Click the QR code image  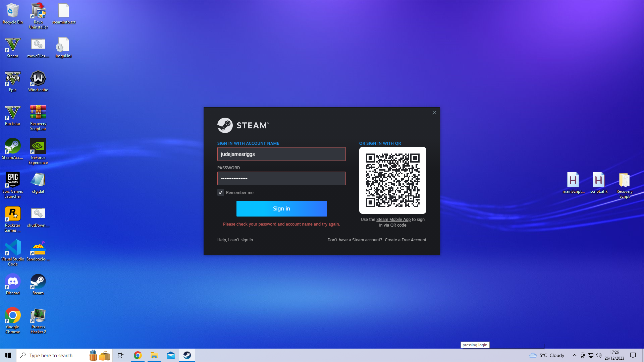392,180
